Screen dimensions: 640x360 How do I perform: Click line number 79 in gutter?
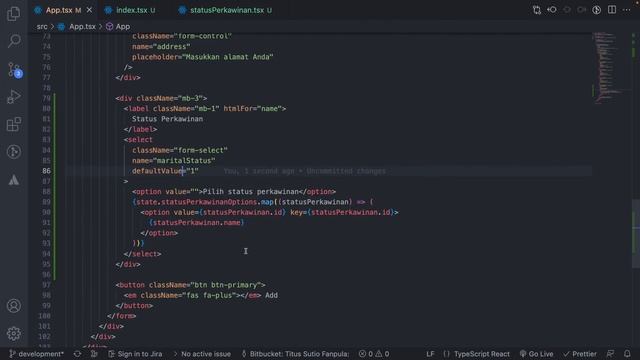(47, 98)
